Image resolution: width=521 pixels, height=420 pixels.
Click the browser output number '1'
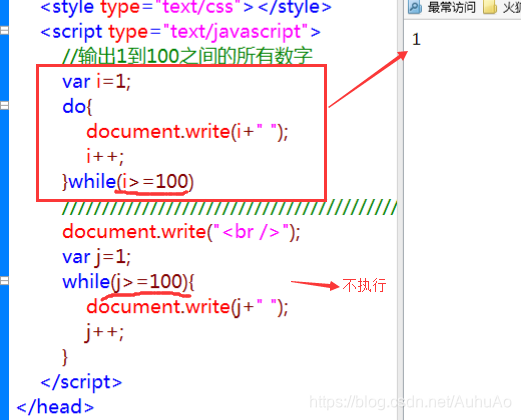coord(416,39)
